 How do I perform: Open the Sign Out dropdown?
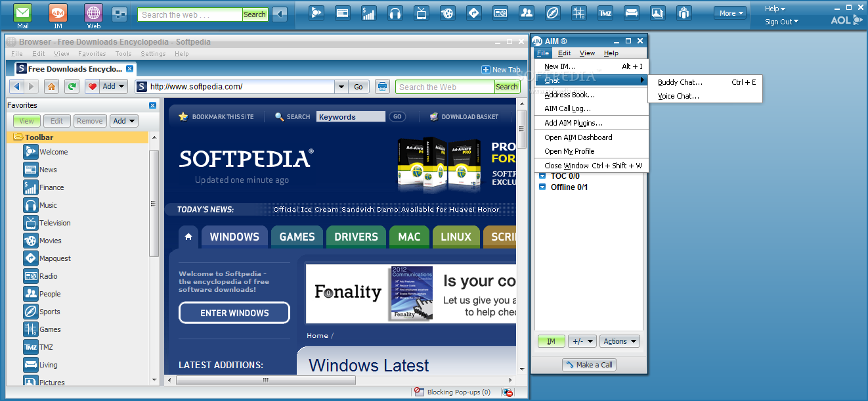click(x=781, y=22)
